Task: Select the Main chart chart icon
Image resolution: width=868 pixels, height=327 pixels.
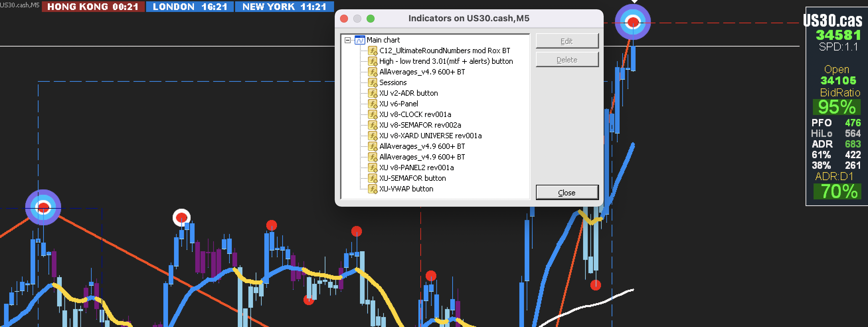Action: (x=360, y=40)
